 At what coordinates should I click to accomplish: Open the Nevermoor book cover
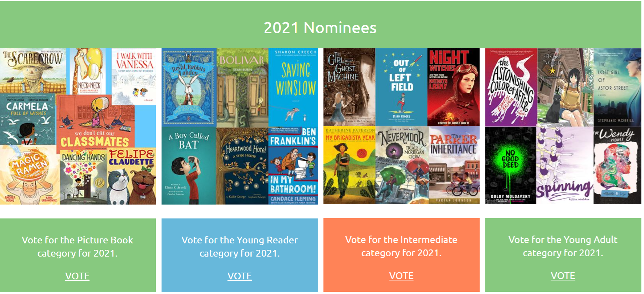point(402,165)
